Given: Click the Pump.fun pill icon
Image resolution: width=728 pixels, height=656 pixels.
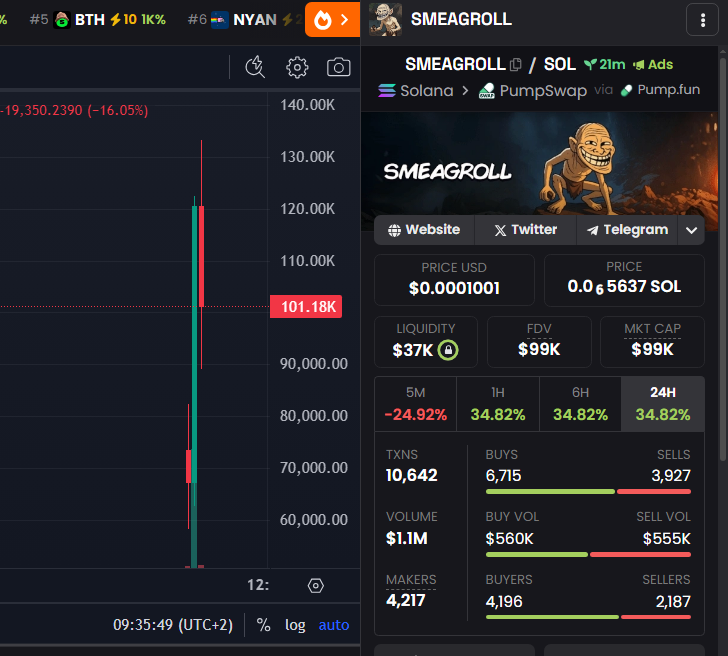Looking at the screenshot, I should click(x=626, y=90).
